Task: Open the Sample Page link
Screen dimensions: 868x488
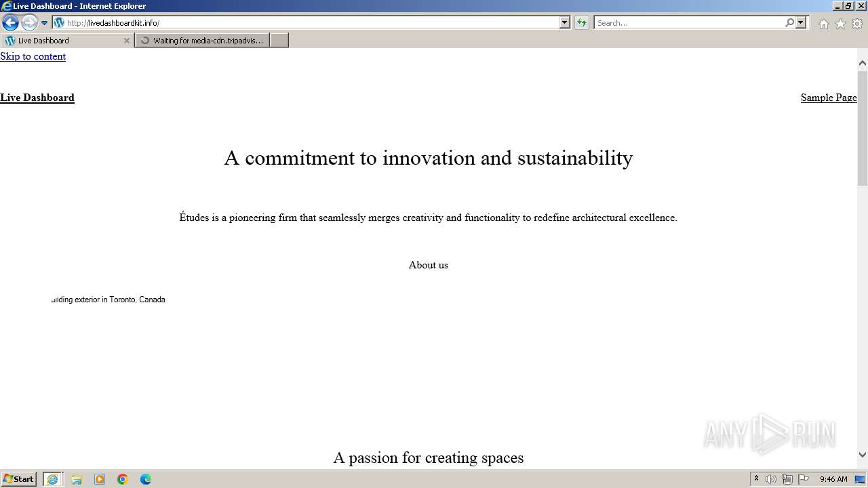Action: 829,98
